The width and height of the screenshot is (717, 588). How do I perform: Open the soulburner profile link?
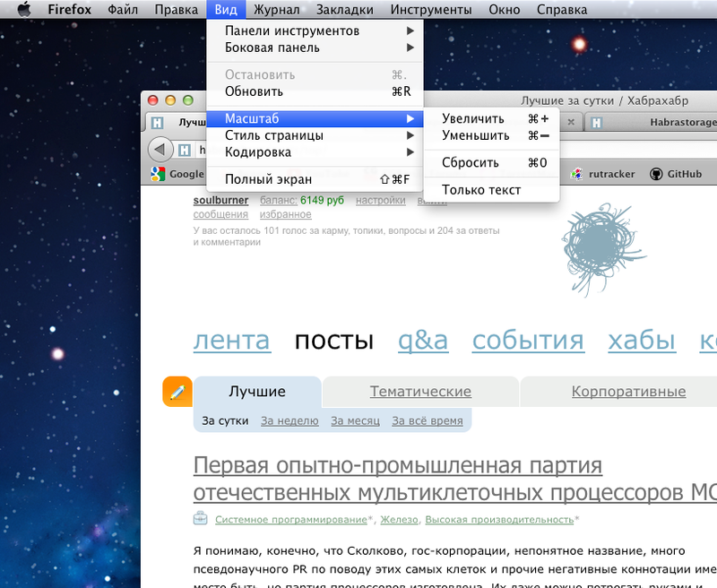click(x=220, y=201)
